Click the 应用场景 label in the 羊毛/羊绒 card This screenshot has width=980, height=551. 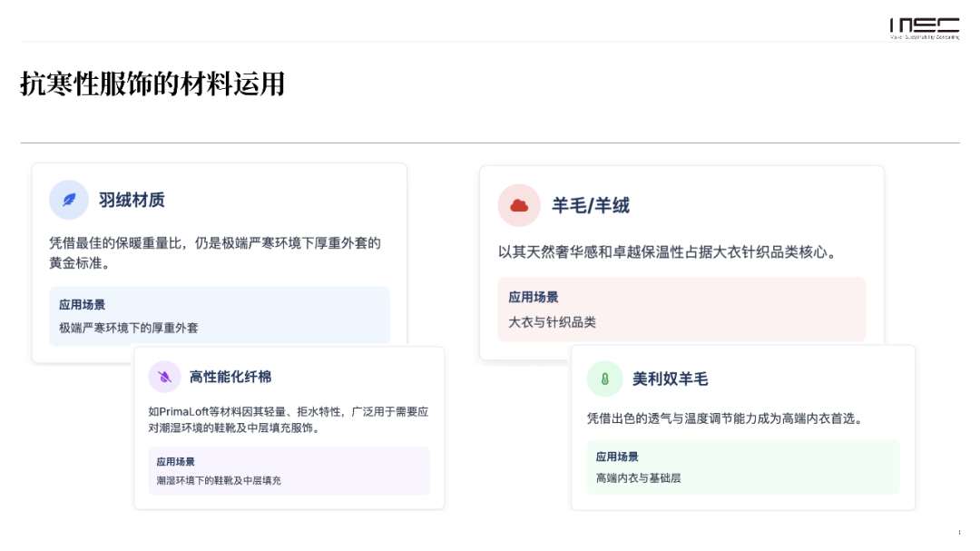click(534, 297)
